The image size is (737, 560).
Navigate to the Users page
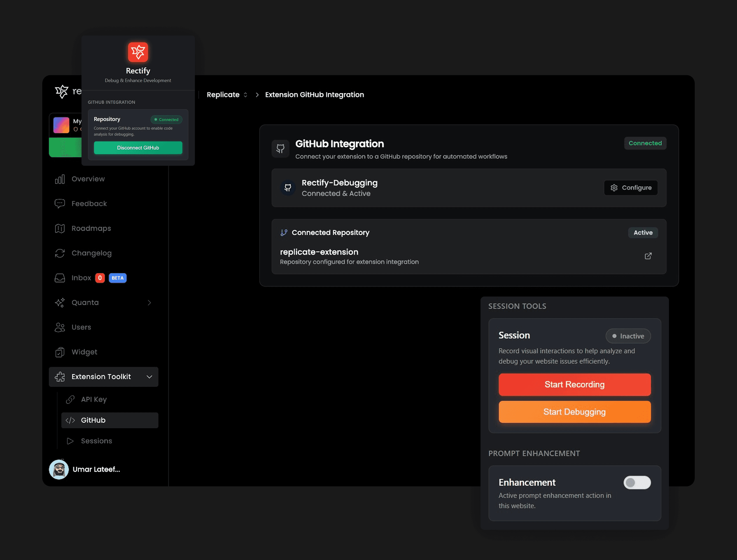click(x=104, y=327)
